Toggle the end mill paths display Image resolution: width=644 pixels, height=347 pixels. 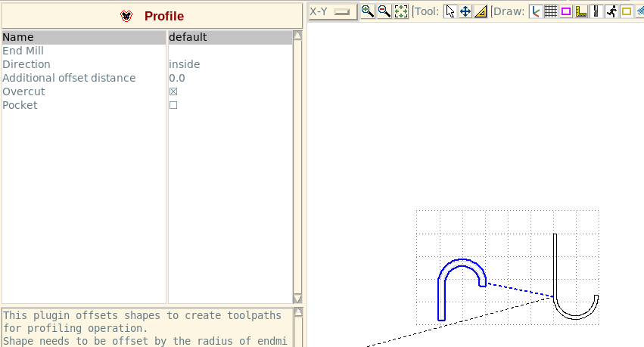[x=596, y=11]
